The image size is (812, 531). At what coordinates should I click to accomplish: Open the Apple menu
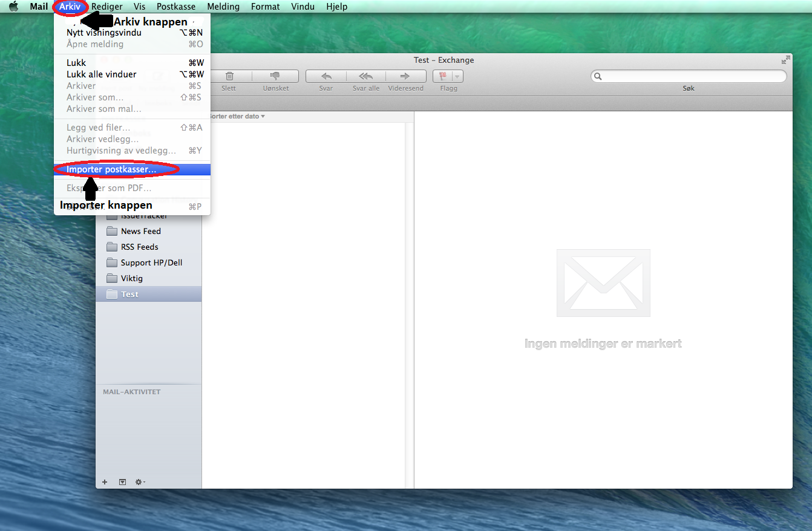(x=13, y=7)
